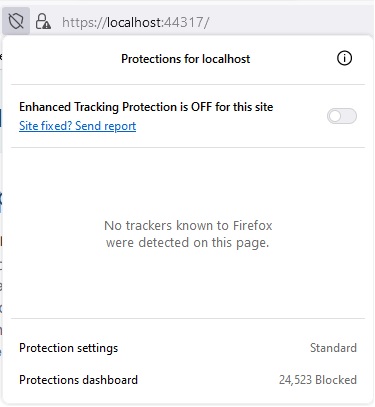The width and height of the screenshot is (375, 407).
Task: Open the Protections dashboard row
Action: pyautogui.click(x=188, y=380)
